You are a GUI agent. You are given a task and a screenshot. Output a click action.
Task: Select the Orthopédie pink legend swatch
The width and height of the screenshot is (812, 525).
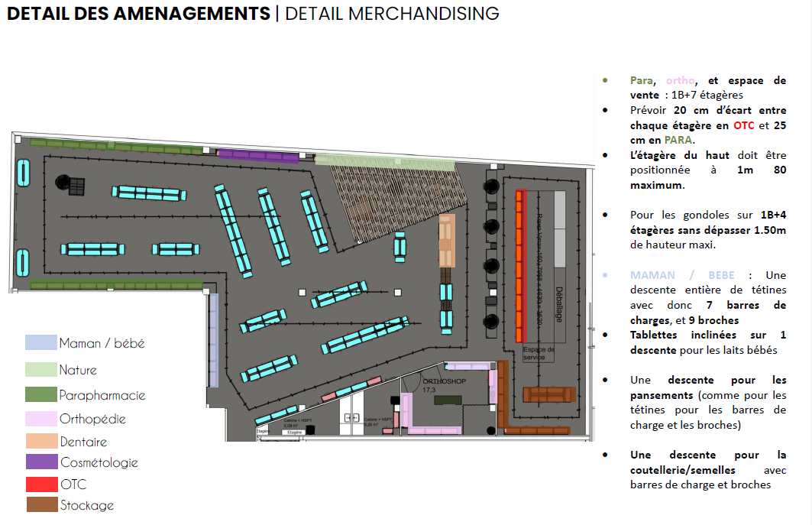point(41,419)
